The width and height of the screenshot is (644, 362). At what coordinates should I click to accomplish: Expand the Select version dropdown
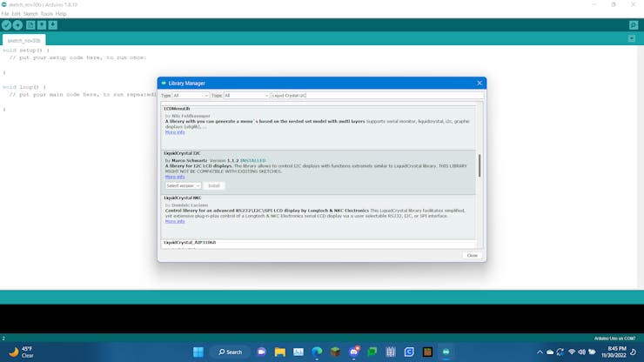[183, 185]
